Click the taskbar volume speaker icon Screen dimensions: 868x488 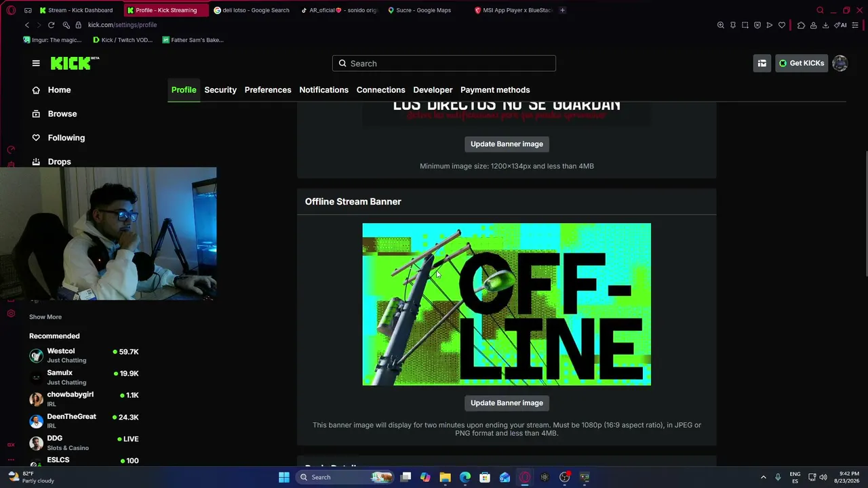(823, 477)
